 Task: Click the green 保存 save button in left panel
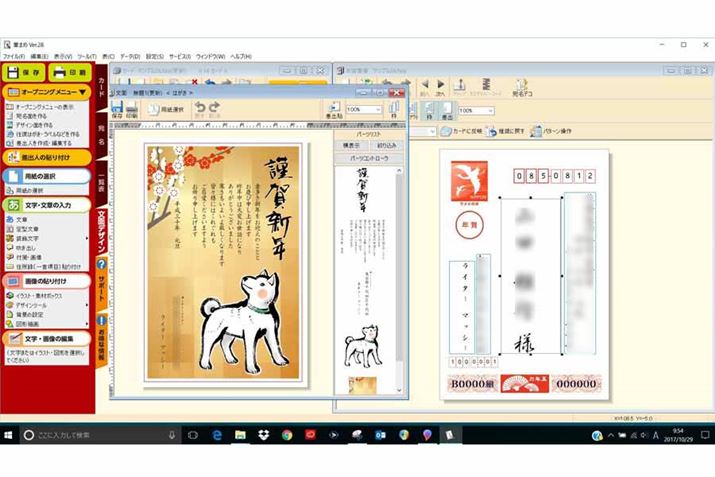(x=24, y=72)
